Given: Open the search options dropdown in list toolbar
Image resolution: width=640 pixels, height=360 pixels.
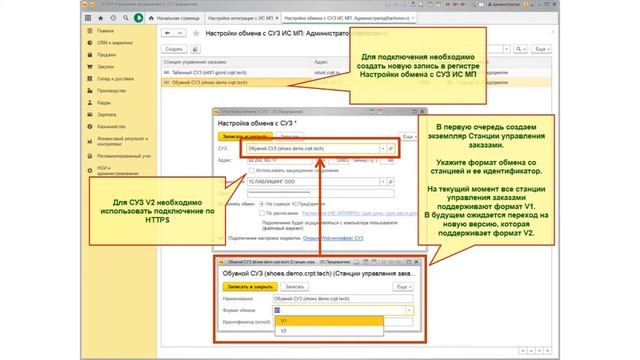Looking at the screenshot, I should tap(520, 49).
